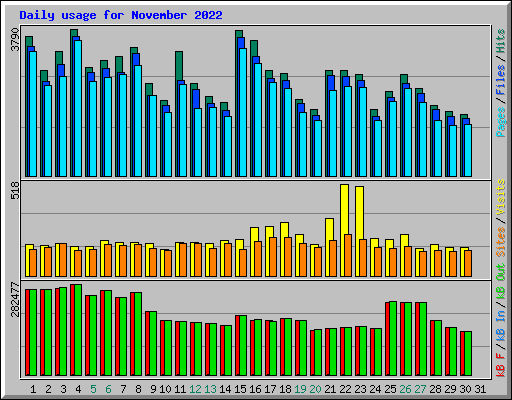Screen dimensions: 512x400
Task: Click day label 30 on x-axis
Action: (465, 389)
